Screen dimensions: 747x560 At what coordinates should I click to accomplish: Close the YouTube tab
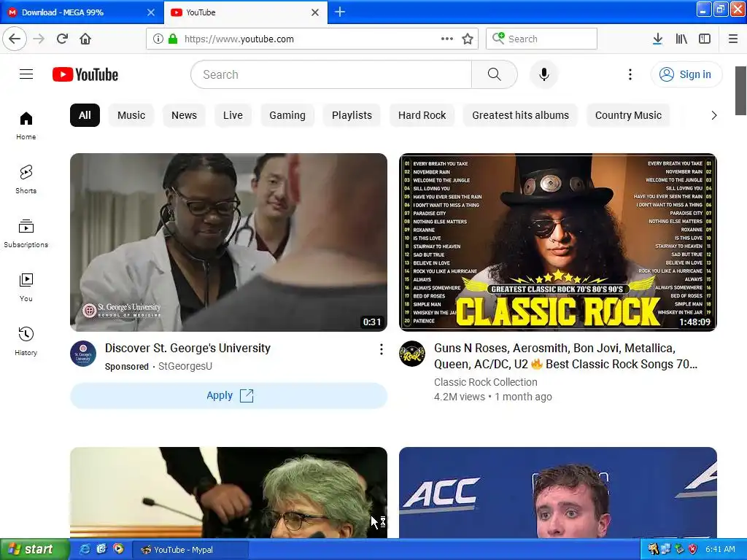pyautogui.click(x=315, y=12)
